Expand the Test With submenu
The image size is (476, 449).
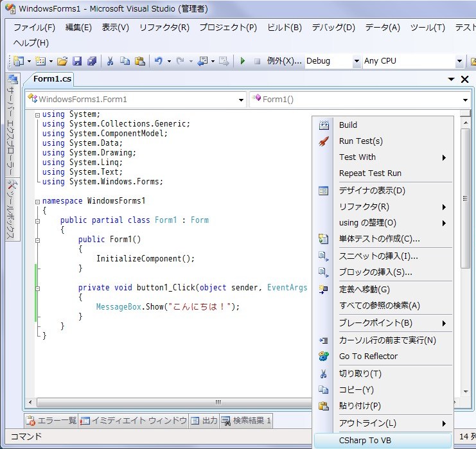click(x=383, y=157)
